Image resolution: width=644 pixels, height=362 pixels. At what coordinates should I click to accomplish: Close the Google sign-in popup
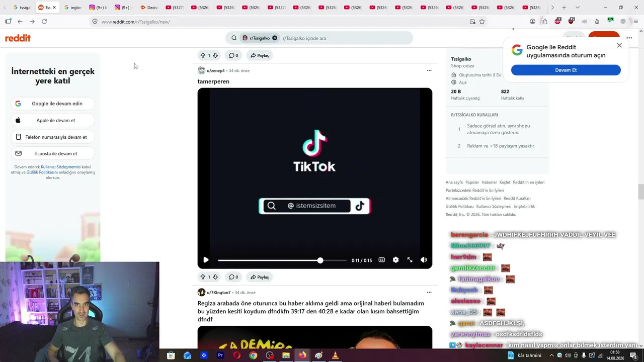[619, 45]
